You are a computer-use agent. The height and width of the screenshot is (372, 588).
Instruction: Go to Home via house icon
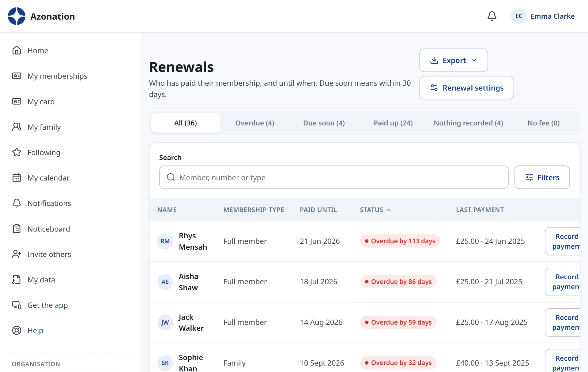[17, 50]
